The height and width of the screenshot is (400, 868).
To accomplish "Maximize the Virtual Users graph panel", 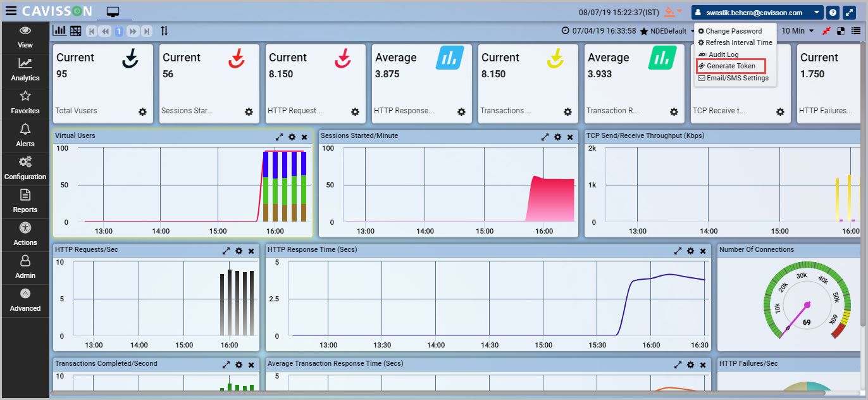I will tap(279, 137).
